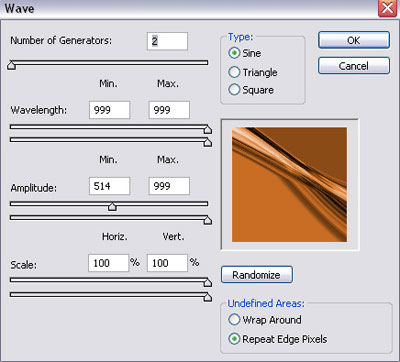The image size is (400, 362).
Task: Click the Amplitude Max. input field
Action: point(169,186)
